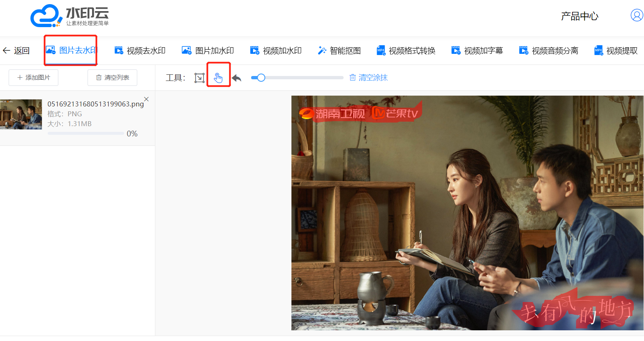Screen dimensions: 644x341
Task: Click the 清空列表 button
Action: click(112, 78)
